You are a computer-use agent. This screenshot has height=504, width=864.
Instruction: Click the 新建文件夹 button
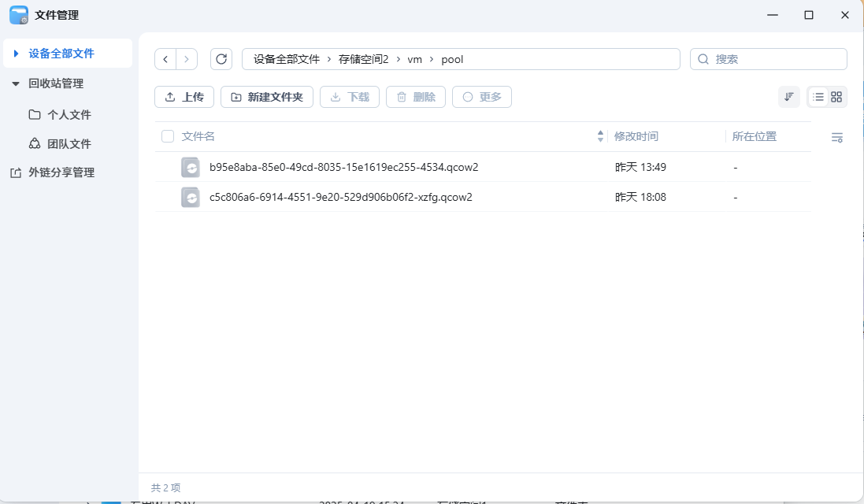267,97
